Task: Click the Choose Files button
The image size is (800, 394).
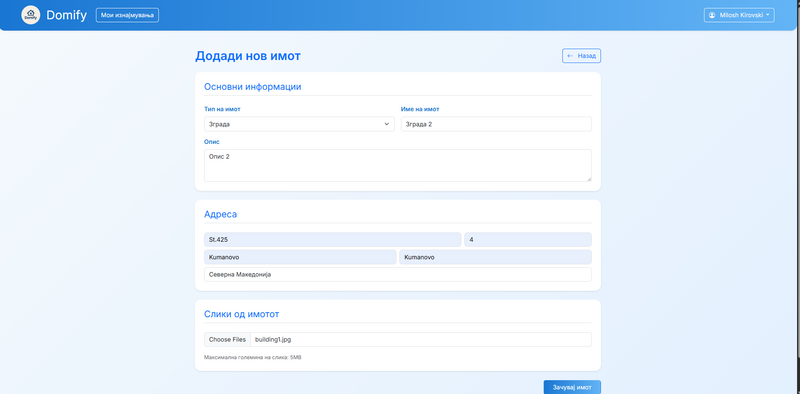Action: click(227, 339)
